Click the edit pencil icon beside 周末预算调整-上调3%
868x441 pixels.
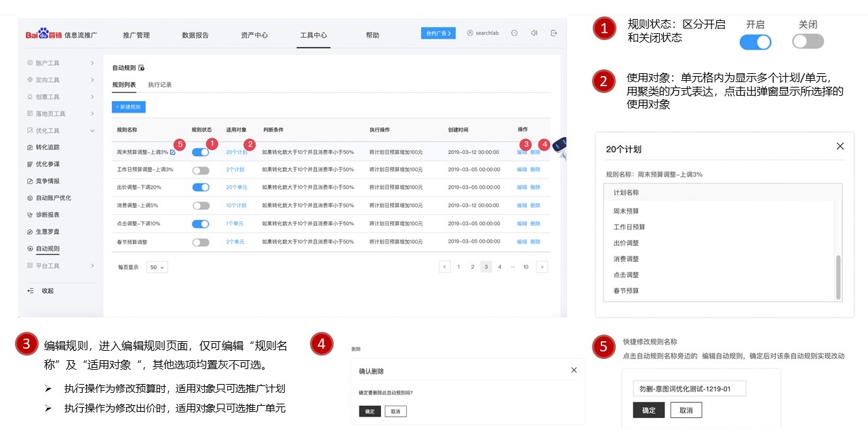(173, 152)
